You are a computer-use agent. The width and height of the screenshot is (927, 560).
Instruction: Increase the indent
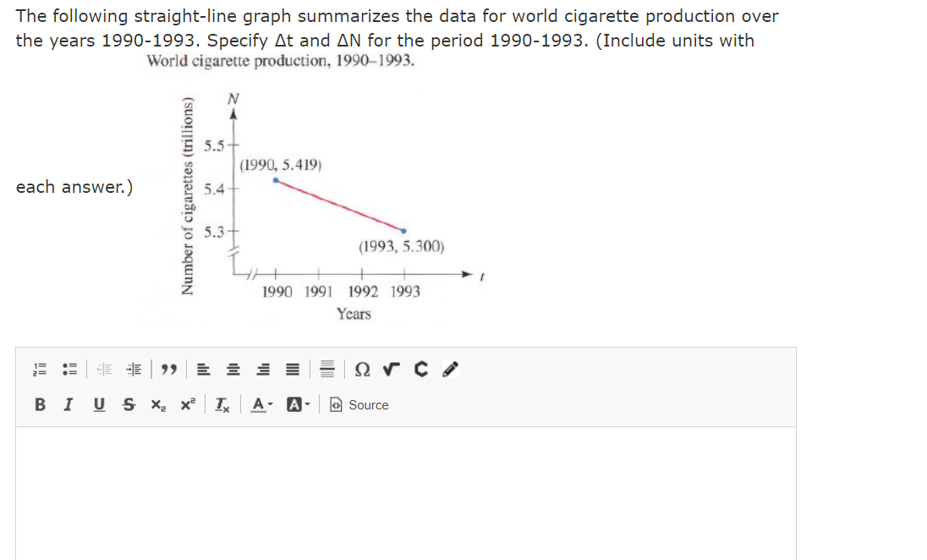[x=134, y=371]
